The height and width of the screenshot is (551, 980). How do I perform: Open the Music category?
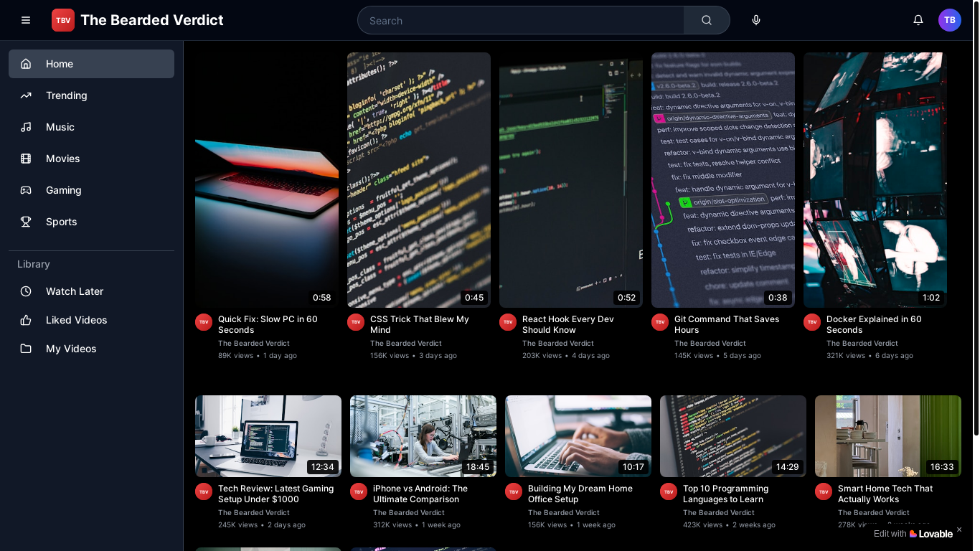(x=91, y=127)
